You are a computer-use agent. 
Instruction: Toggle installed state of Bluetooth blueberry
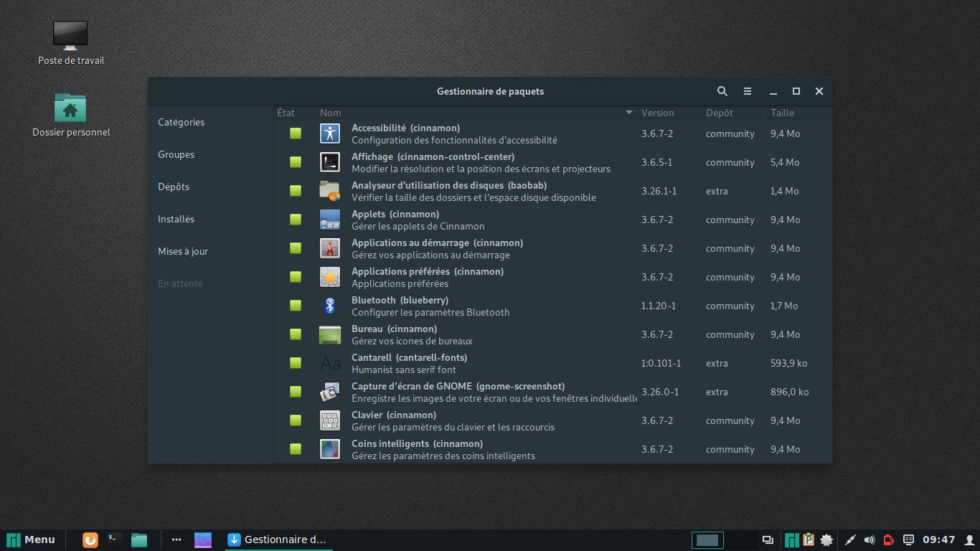coord(296,306)
